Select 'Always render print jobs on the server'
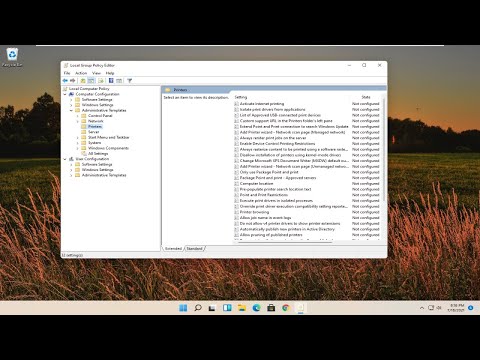This screenshot has height=360, width=480. tap(273, 138)
